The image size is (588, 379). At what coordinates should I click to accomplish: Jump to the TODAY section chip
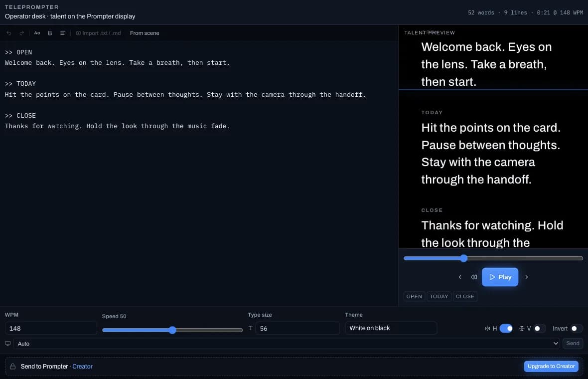click(x=439, y=296)
